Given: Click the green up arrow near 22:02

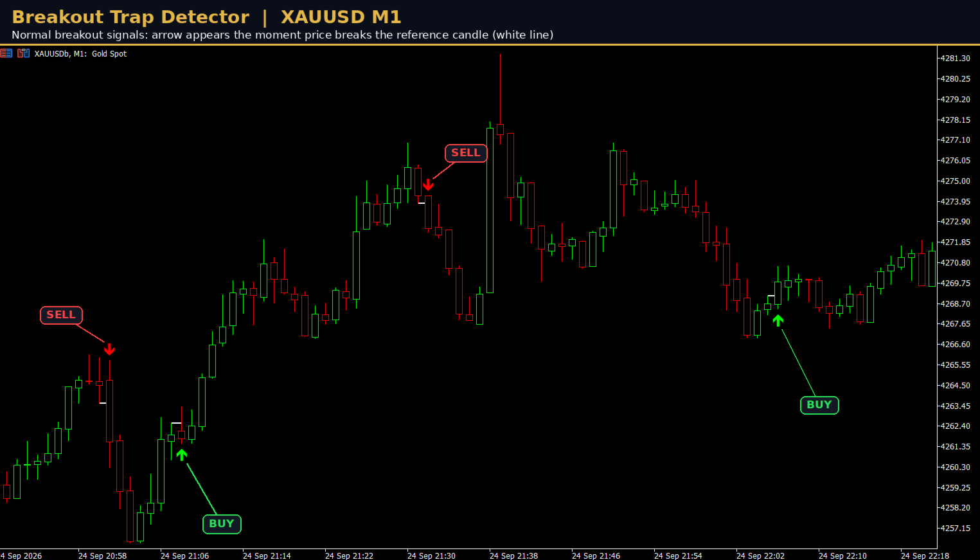Looking at the screenshot, I should click(x=778, y=320).
